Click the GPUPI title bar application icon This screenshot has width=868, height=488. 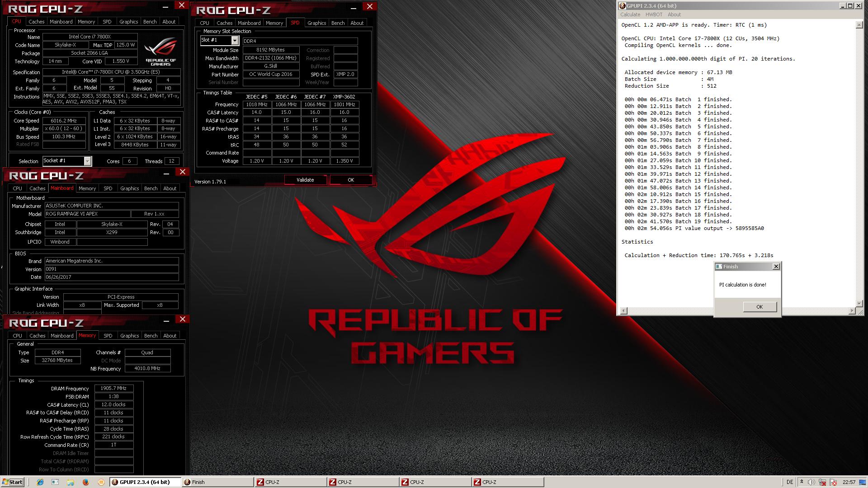click(x=623, y=6)
